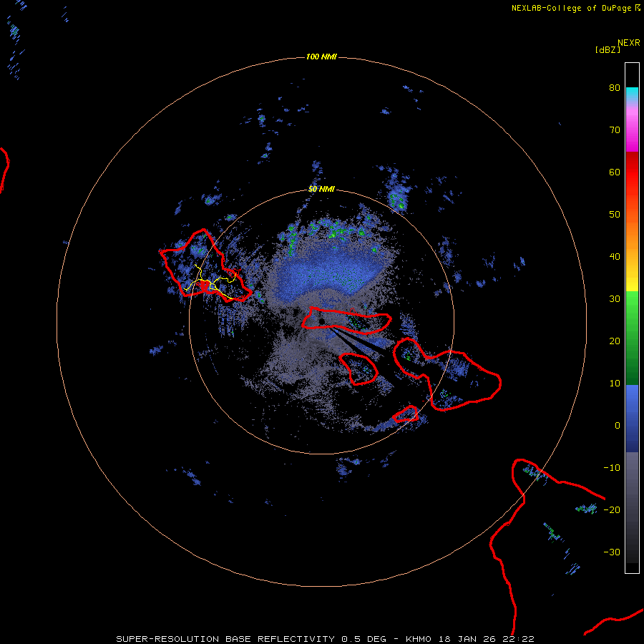This screenshot has height=644, width=644.
Task: Click the 100 NMI range ring label
Action: click(x=321, y=57)
